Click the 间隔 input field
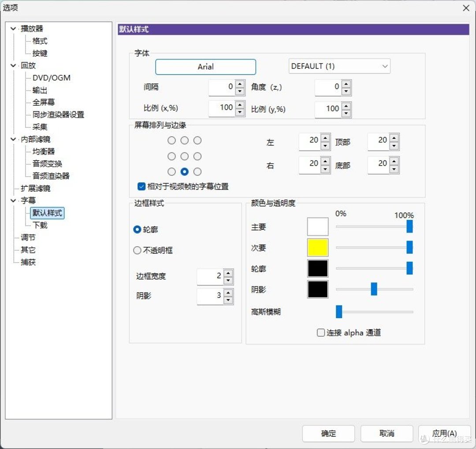Image resolution: width=476 pixels, height=449 pixels. click(222, 87)
